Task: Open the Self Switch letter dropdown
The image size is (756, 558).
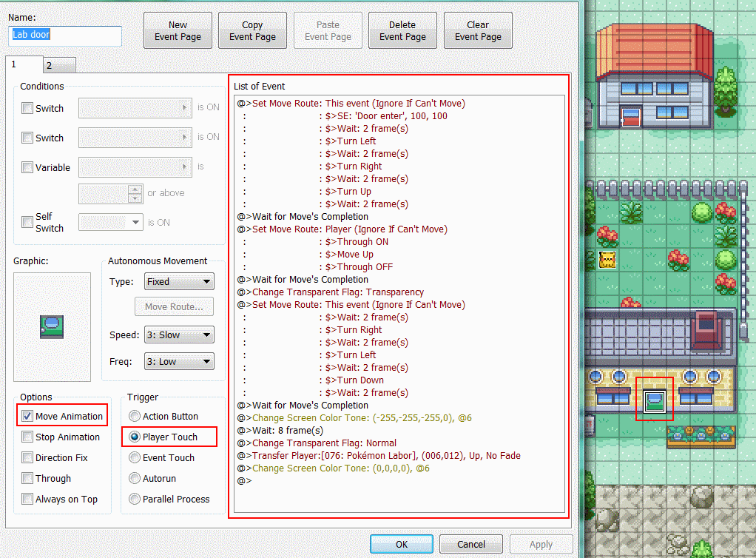Action: 111,222
